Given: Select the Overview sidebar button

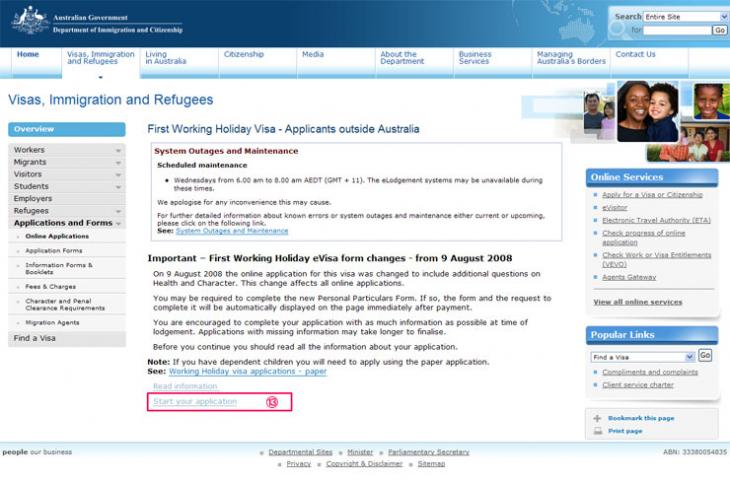Looking at the screenshot, I should click(x=67, y=129).
